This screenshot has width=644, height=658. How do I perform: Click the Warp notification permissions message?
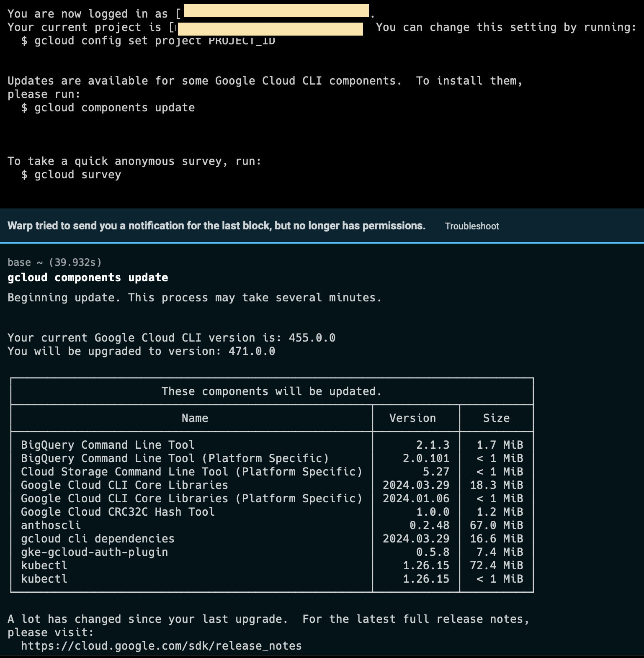216,226
